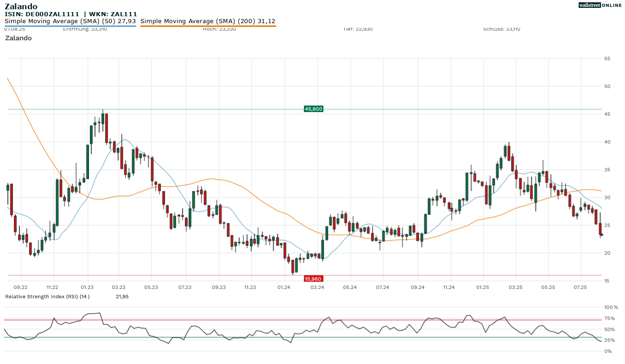Click the 15 price axis label
625x364 pixels.
point(607,281)
